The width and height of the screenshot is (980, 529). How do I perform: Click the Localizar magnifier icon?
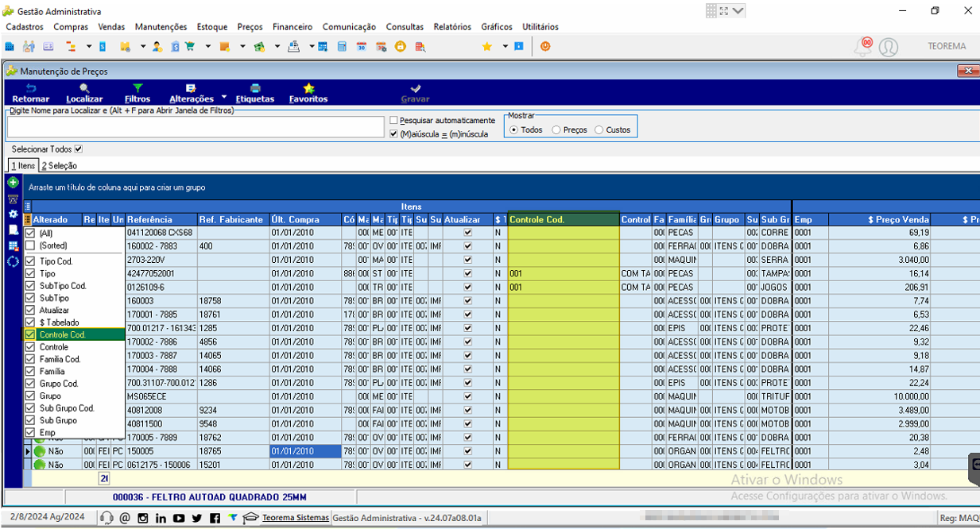point(84,93)
